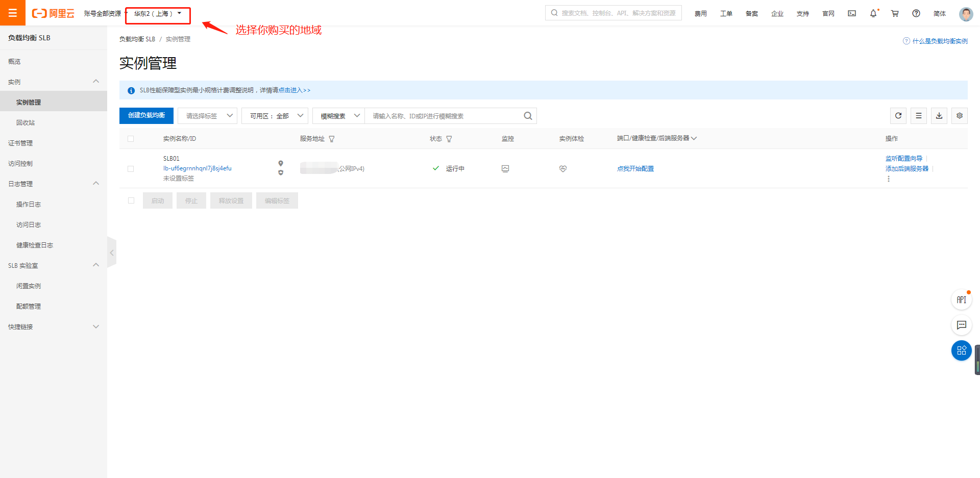Open the column list view icon
This screenshot has height=478, width=980.
coord(919,116)
